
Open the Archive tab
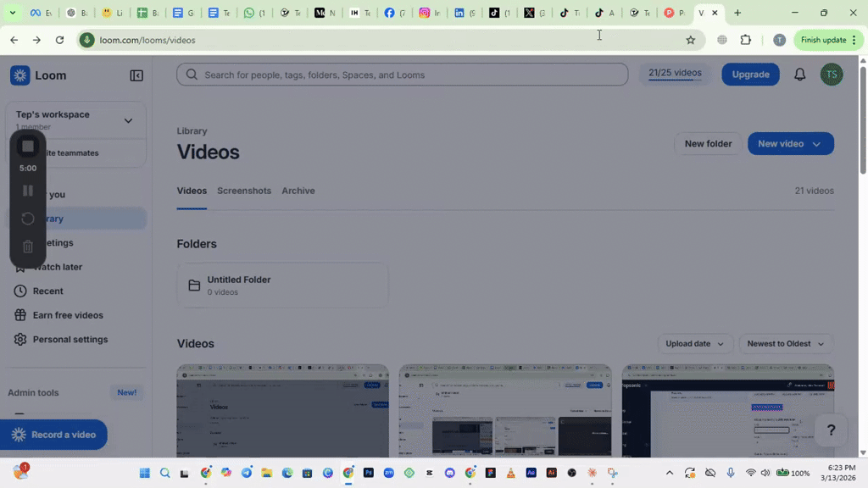point(298,191)
